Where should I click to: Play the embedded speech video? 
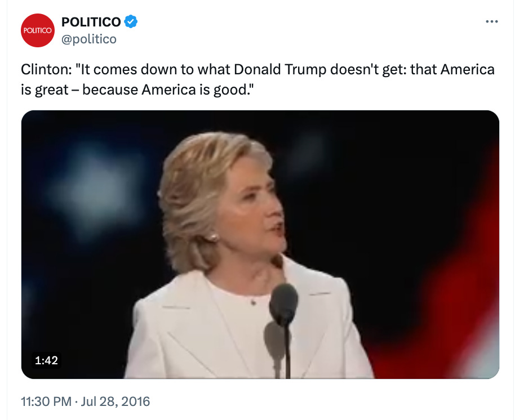pyautogui.click(x=260, y=244)
